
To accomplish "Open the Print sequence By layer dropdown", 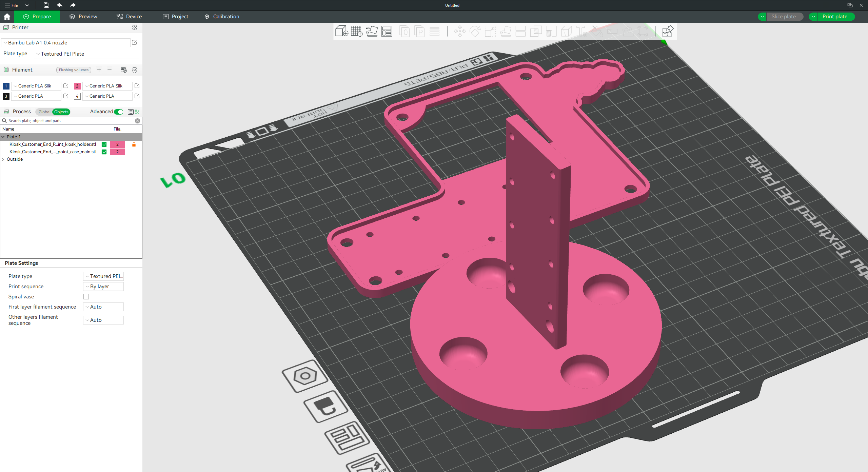I will (103, 287).
